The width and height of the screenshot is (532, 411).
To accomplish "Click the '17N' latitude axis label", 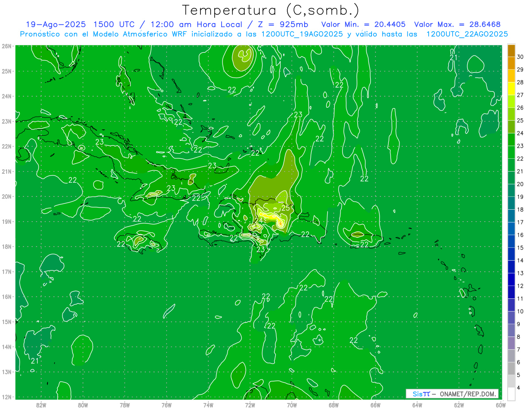I will [x=7, y=271].
